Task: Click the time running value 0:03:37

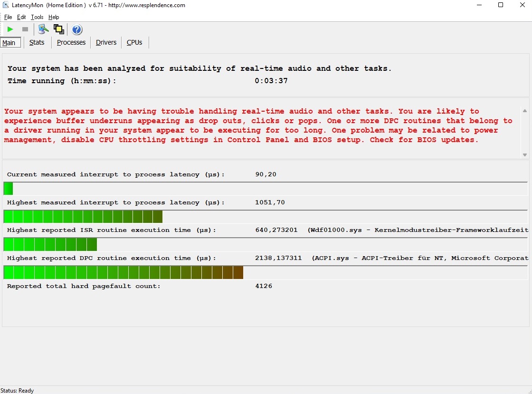Action: click(x=271, y=81)
